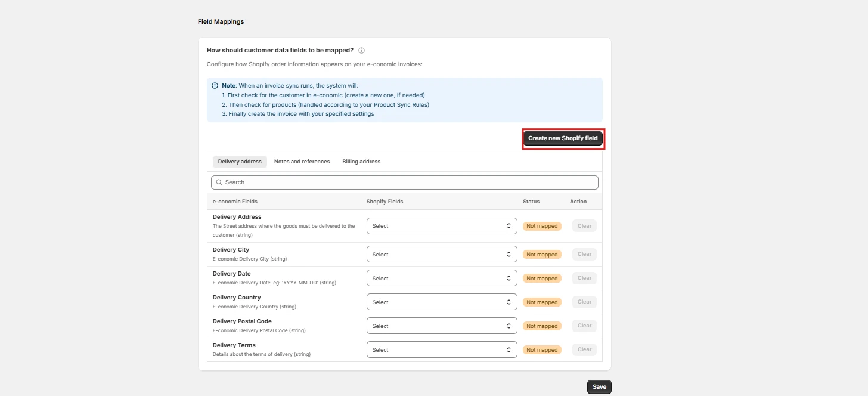Click Not mapped badge for Delivery Postal Code
This screenshot has width=868, height=396.
(542, 326)
